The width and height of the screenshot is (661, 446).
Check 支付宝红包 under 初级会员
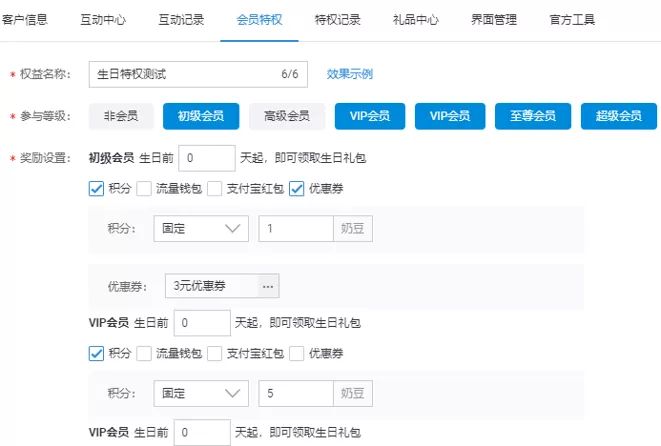[x=214, y=188]
